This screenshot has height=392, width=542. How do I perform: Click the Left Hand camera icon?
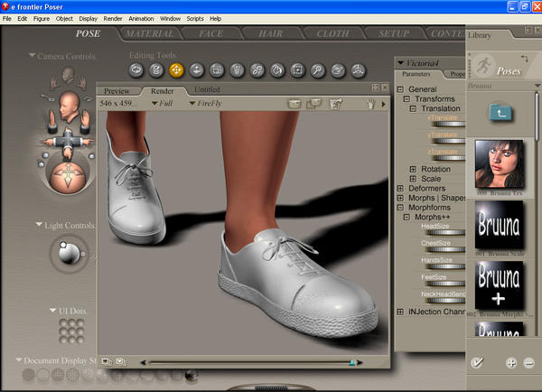53,82
